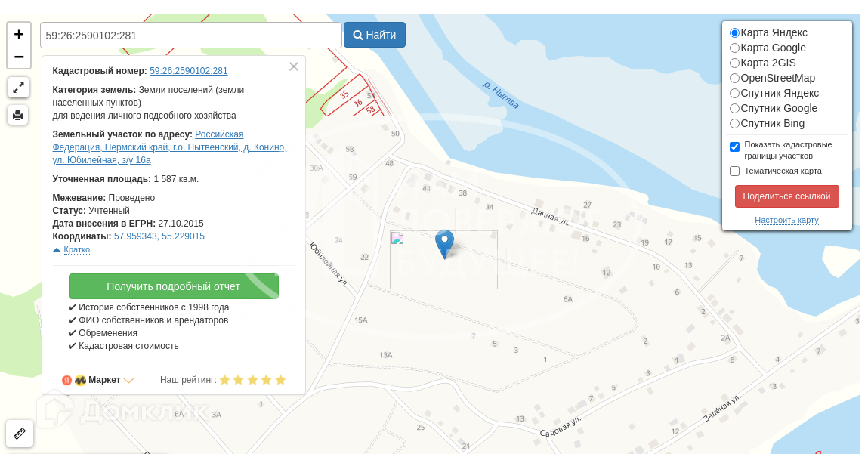Zoom in the map with plus button
Viewport: 868px width, 454px height.
(19, 34)
